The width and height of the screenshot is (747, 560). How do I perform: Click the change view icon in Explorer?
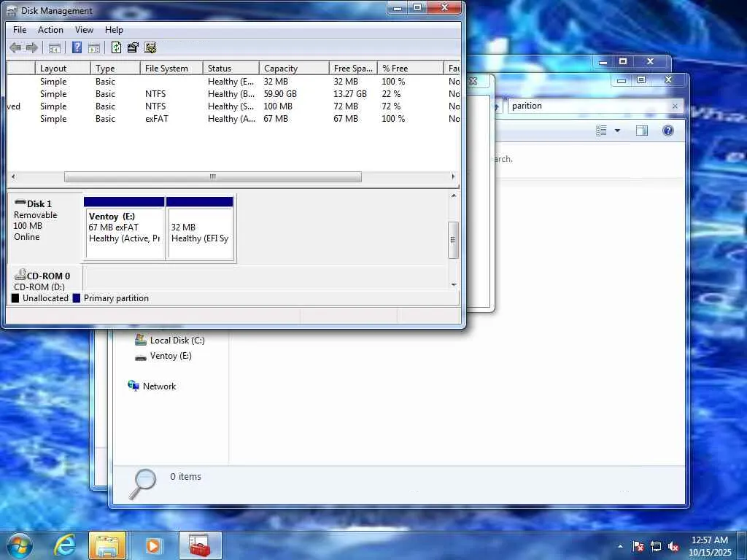[601, 131]
